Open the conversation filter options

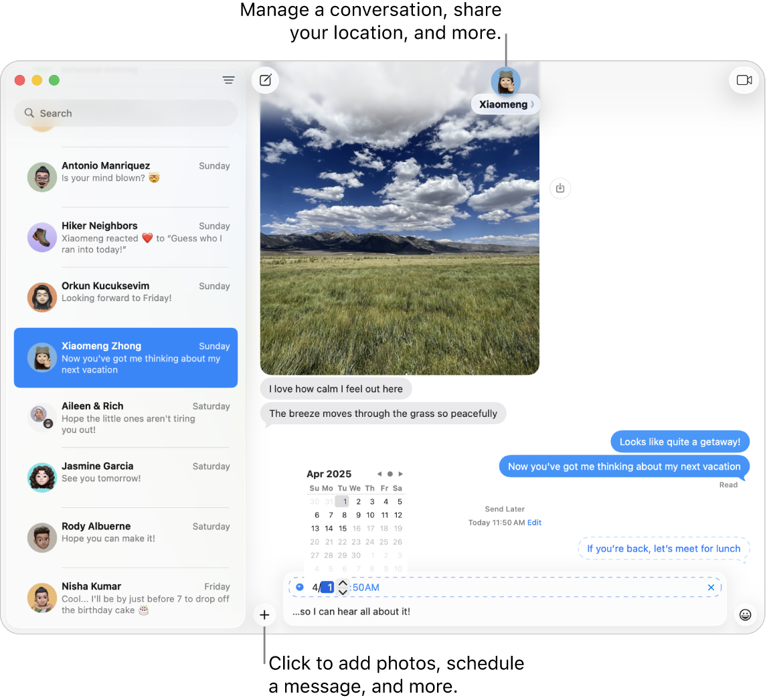228,80
